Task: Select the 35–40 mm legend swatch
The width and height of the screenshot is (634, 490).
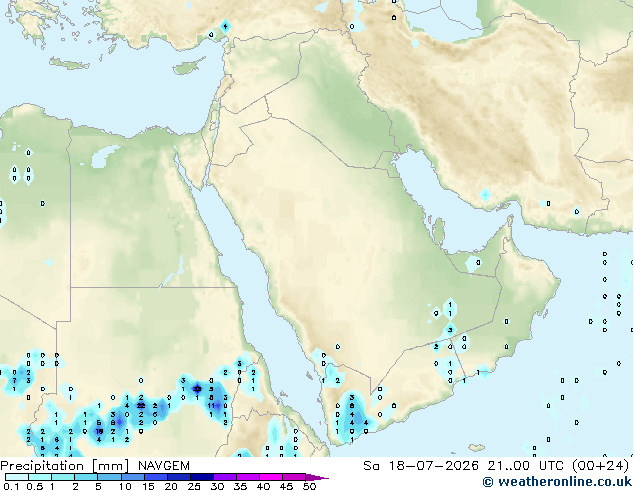Action: click(248, 477)
